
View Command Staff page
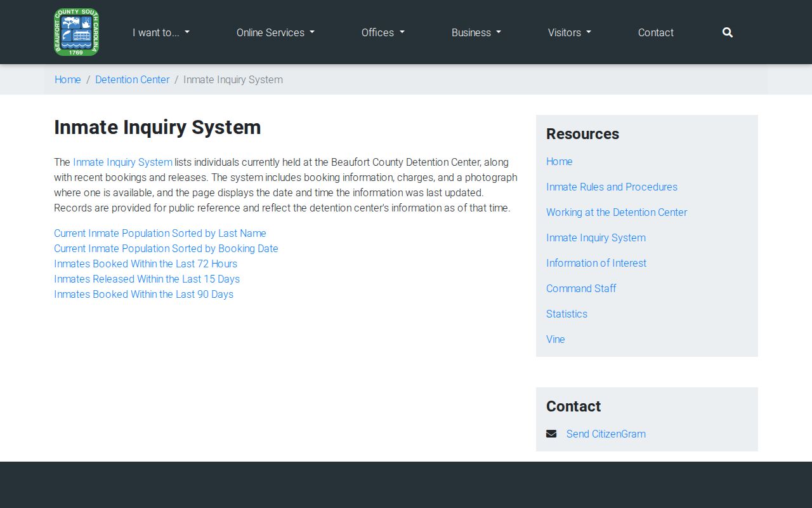coord(581,288)
